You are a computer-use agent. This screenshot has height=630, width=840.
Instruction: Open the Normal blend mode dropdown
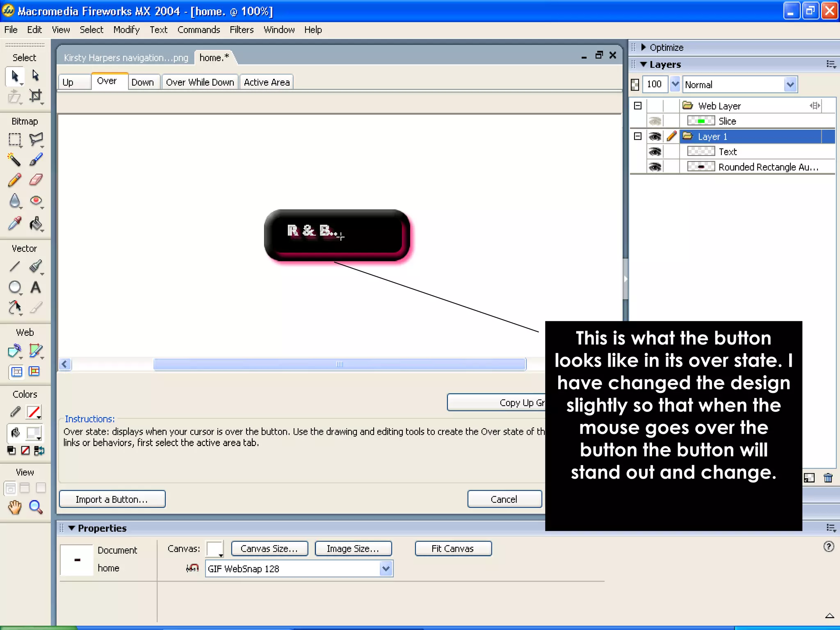[790, 85]
